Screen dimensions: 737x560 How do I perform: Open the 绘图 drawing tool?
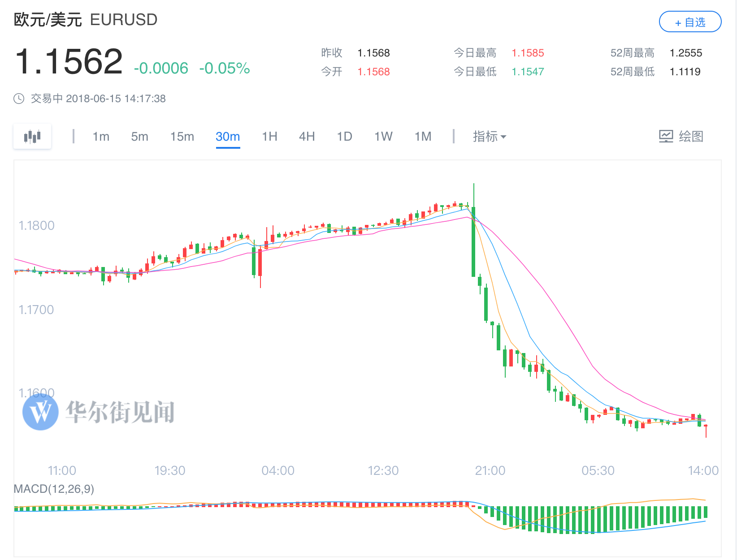[x=681, y=136]
